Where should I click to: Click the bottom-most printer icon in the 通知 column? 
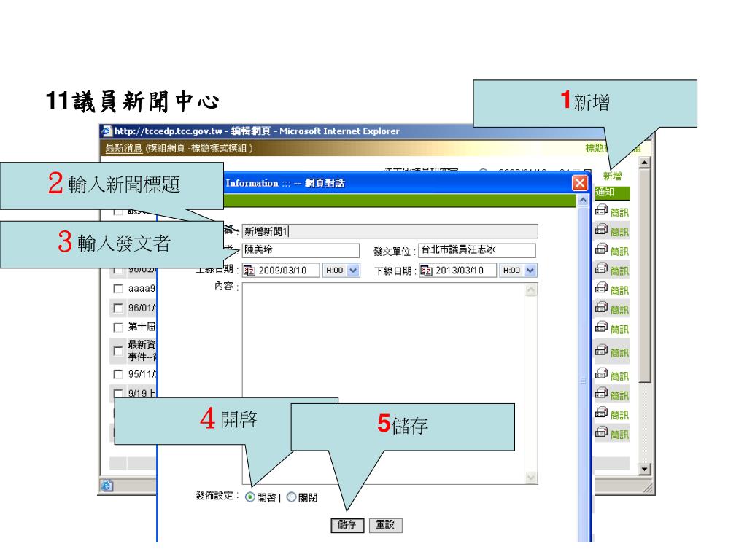(x=602, y=432)
